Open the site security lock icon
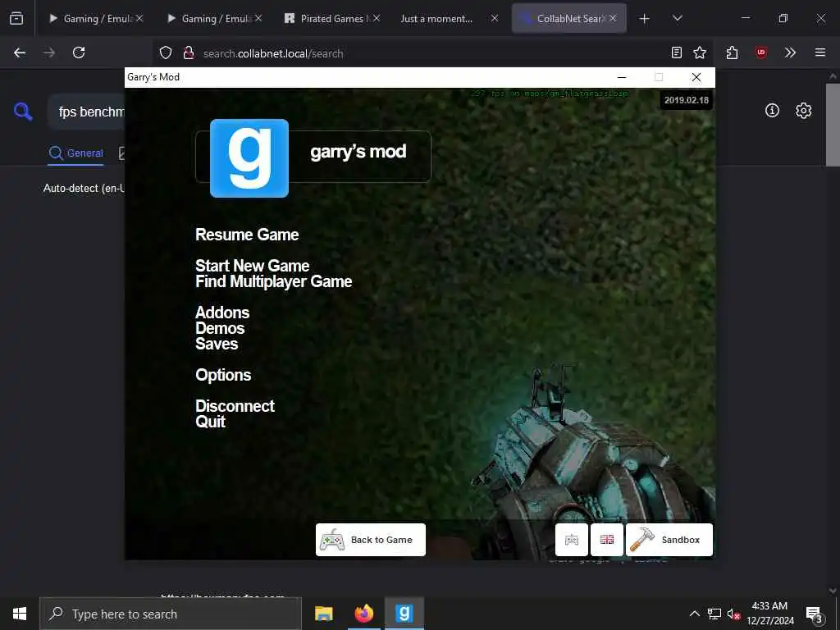 [x=188, y=52]
